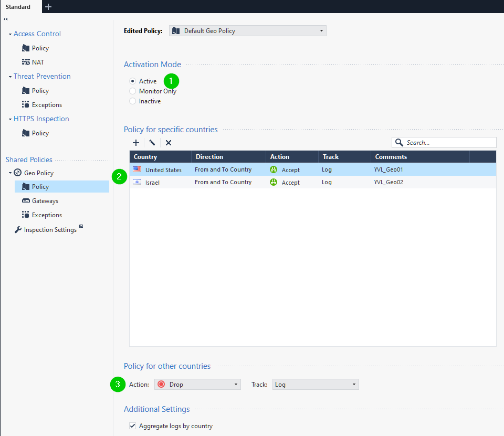Viewport: 504px width, 436px height.
Task: Sort by the Direction column header
Action: click(228, 157)
